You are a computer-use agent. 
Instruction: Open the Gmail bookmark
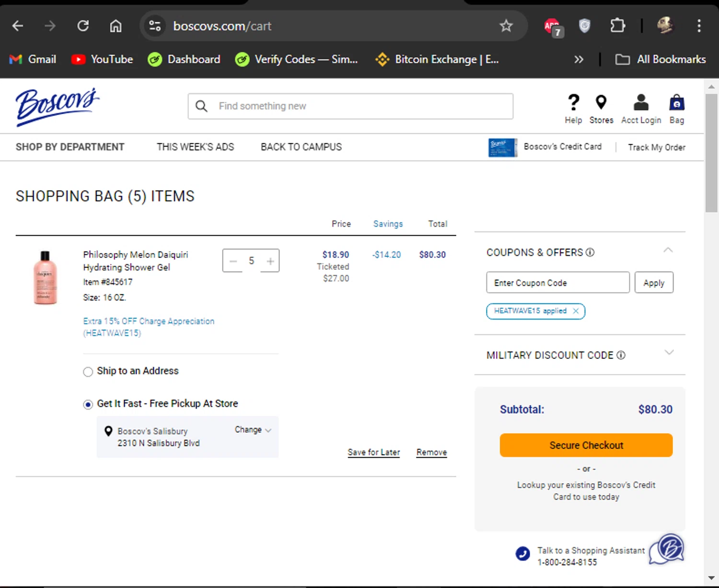point(33,59)
